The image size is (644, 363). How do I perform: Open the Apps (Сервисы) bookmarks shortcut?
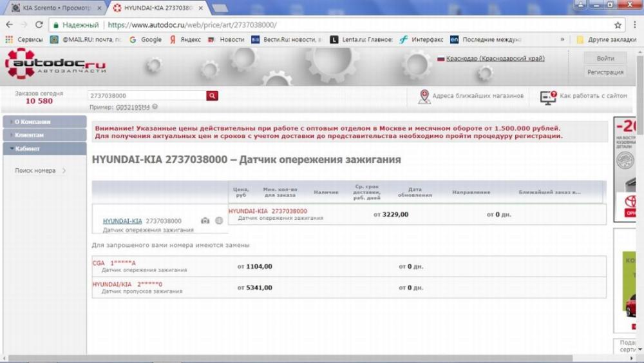24,39
